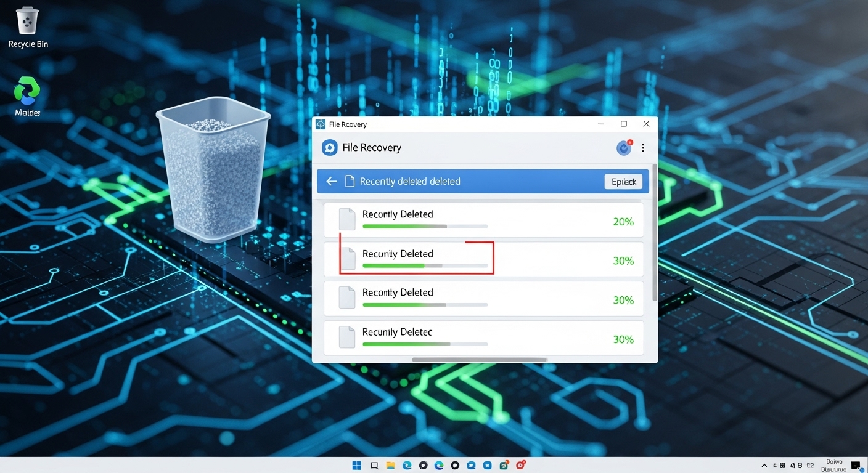The width and height of the screenshot is (868, 473).
Task: Open the notification center in taskbar corner
Action: click(856, 466)
